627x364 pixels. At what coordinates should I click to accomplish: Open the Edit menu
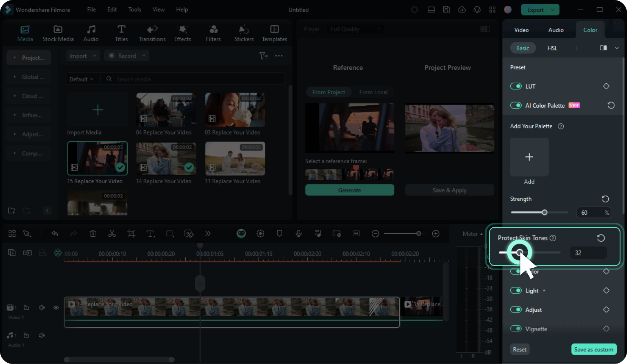pyautogui.click(x=112, y=9)
